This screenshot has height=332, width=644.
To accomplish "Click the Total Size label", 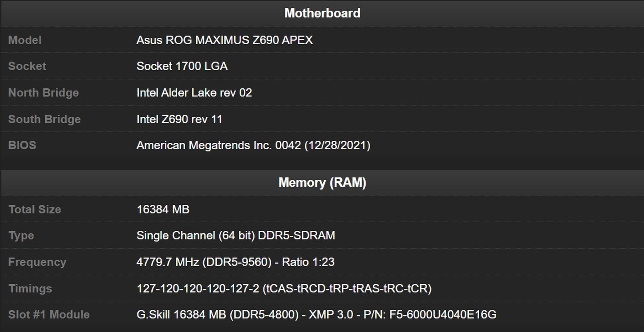I will [x=35, y=209].
